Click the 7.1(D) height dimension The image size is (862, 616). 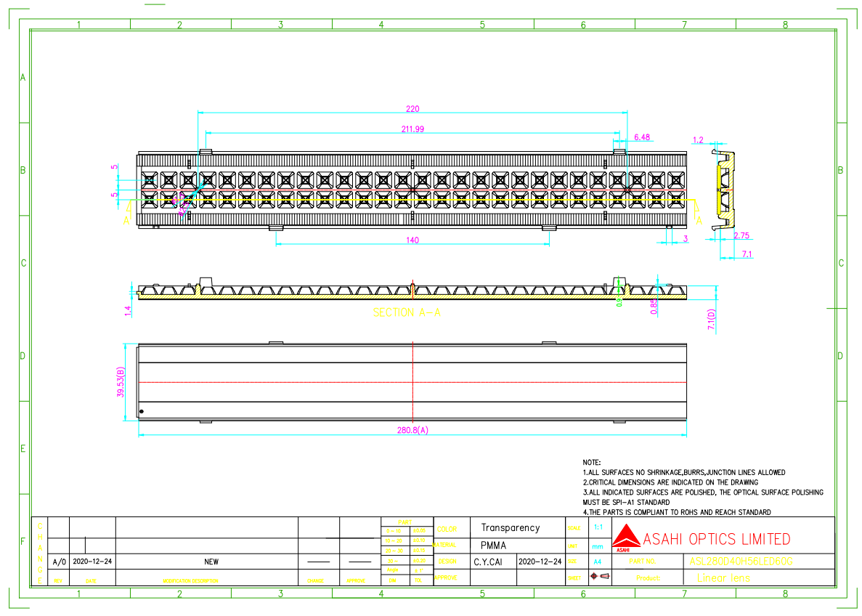[712, 320]
